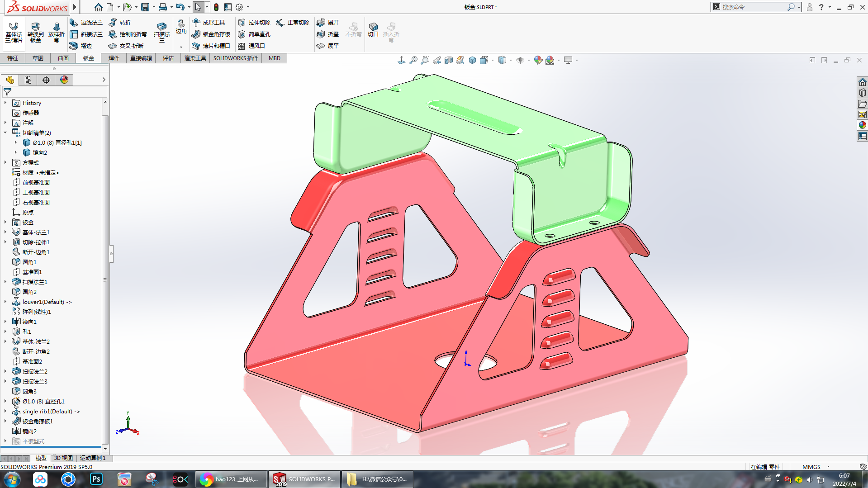Expand the 钣金角撑板1 feature
Screen dimensions: 868x488
pos(5,422)
